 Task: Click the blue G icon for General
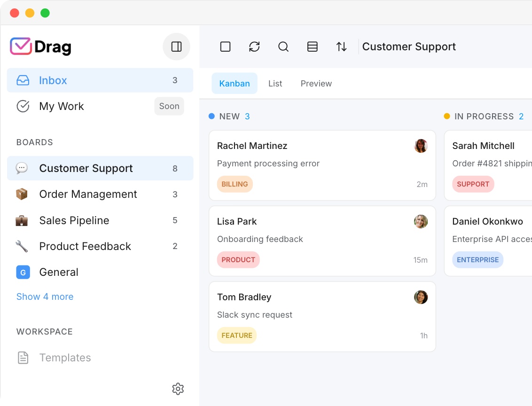(x=23, y=272)
